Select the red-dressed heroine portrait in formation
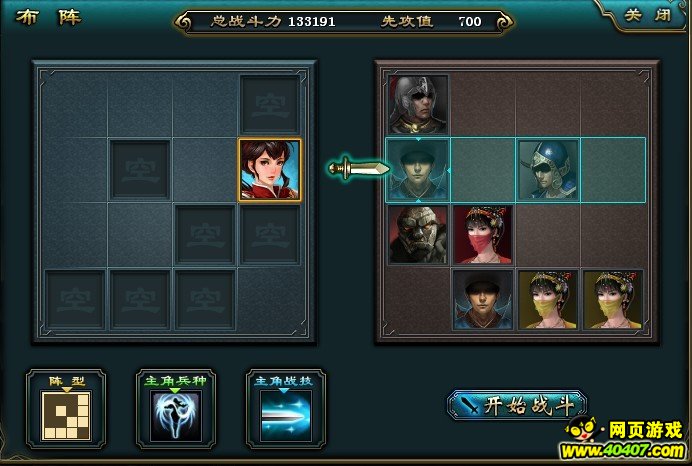Image resolution: width=692 pixels, height=466 pixels. (270, 170)
